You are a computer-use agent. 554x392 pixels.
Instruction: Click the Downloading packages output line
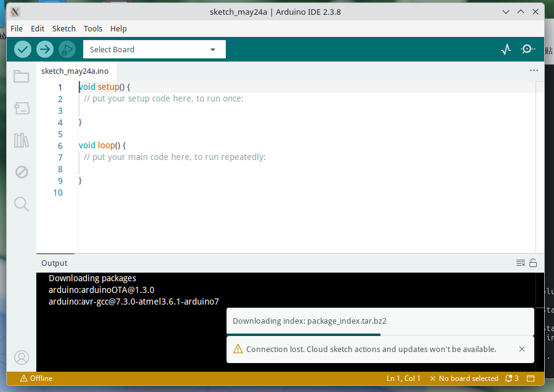pyautogui.click(x=92, y=278)
